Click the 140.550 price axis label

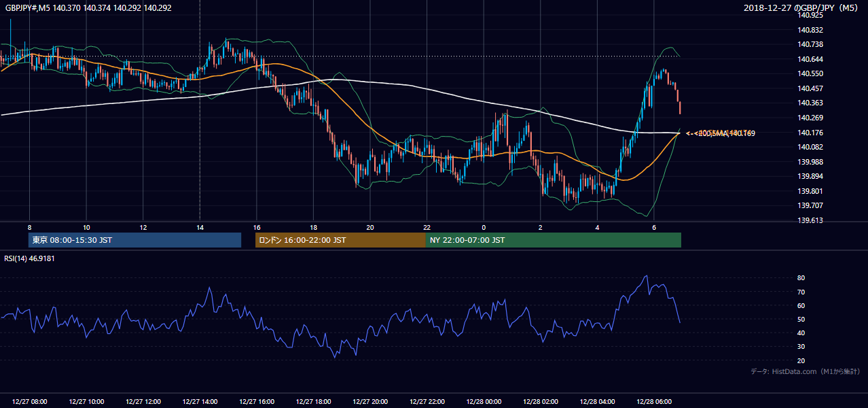[810, 73]
